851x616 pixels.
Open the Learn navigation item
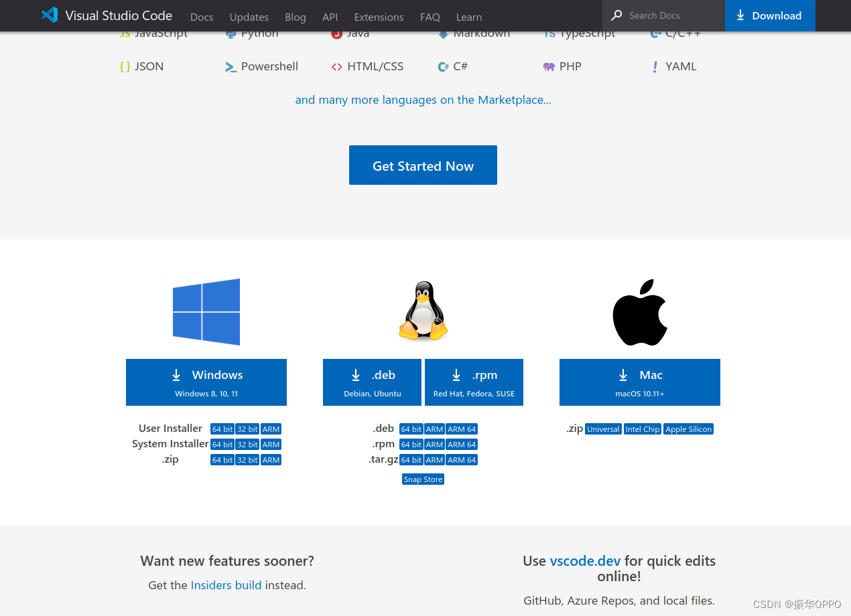tap(469, 17)
